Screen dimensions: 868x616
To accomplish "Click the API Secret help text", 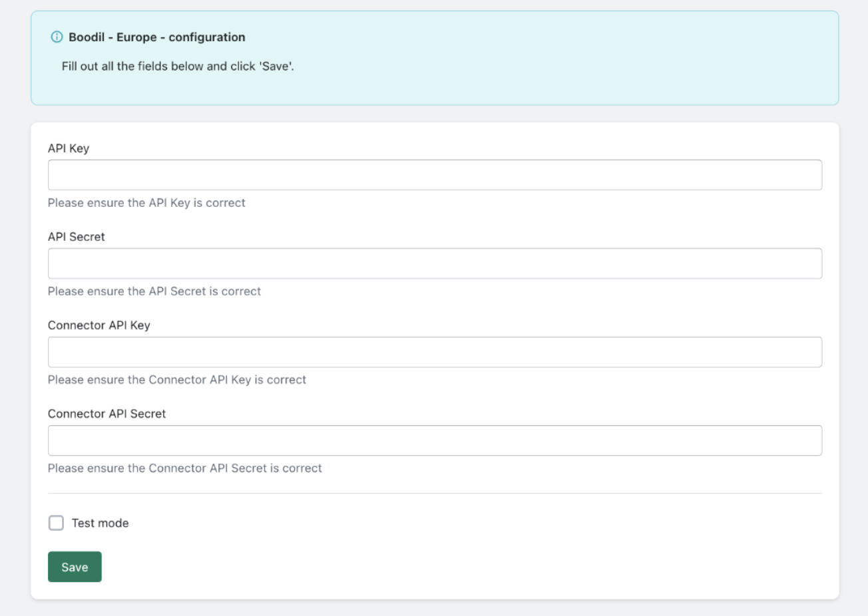I will point(154,291).
